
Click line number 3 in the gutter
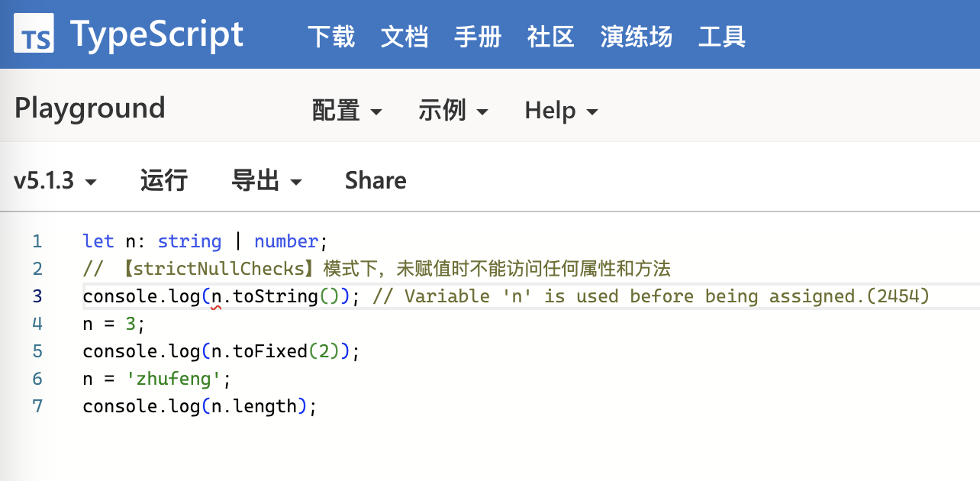pyautogui.click(x=37, y=296)
